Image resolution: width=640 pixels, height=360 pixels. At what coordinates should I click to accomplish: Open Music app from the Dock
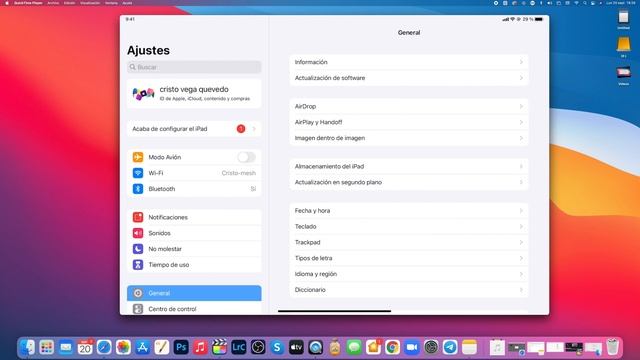[x=200, y=347]
